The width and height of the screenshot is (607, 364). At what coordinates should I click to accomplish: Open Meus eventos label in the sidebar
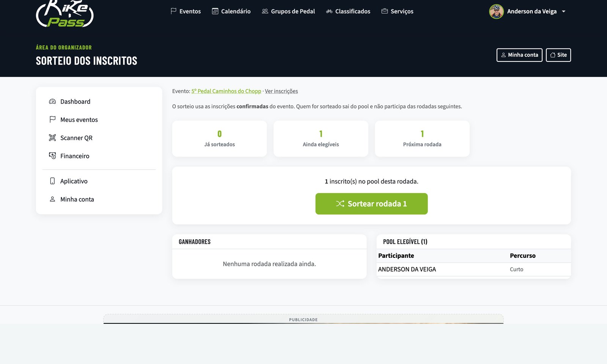coord(79,119)
